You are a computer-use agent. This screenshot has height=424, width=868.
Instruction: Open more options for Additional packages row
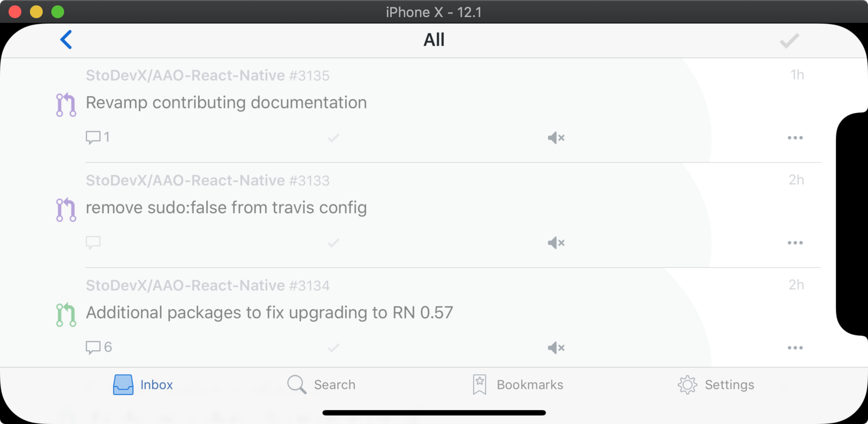795,348
